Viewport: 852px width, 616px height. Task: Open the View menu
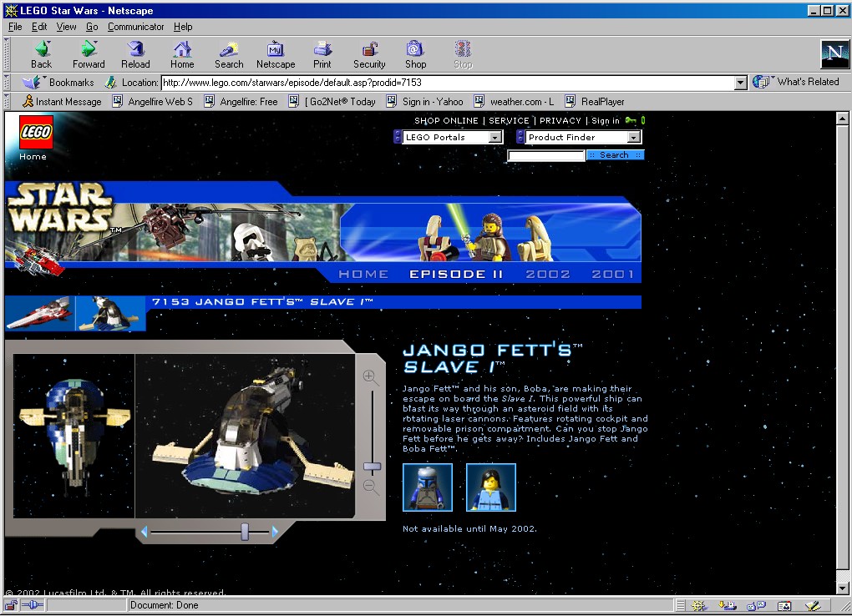[x=66, y=27]
